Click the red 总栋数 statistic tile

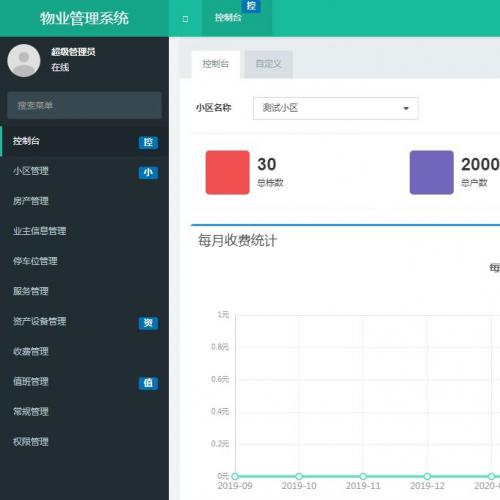228,172
